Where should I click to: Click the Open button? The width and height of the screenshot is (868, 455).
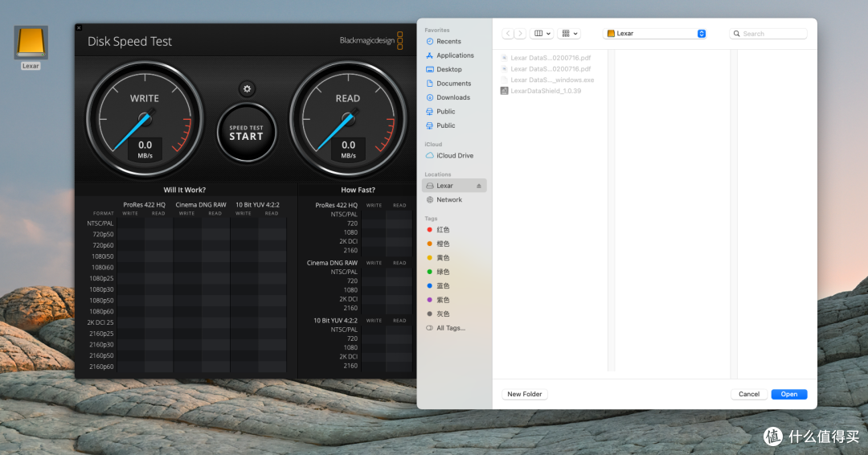tap(789, 394)
